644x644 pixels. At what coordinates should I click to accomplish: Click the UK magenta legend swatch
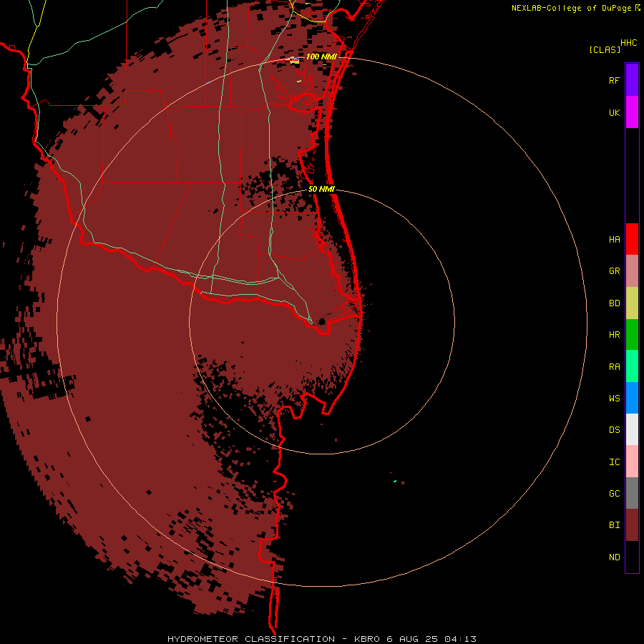tap(632, 112)
